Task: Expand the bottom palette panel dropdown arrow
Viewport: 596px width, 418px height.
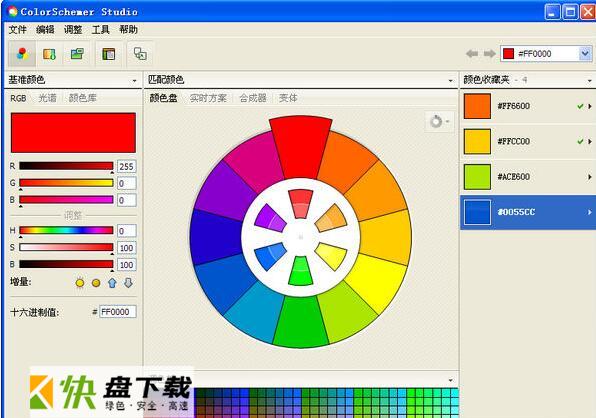Action: pos(450,380)
